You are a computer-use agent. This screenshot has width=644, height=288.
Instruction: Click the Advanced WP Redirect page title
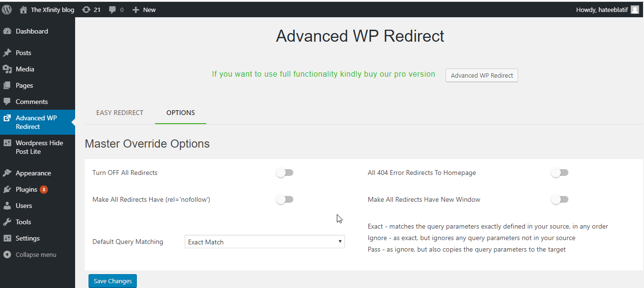(360, 36)
